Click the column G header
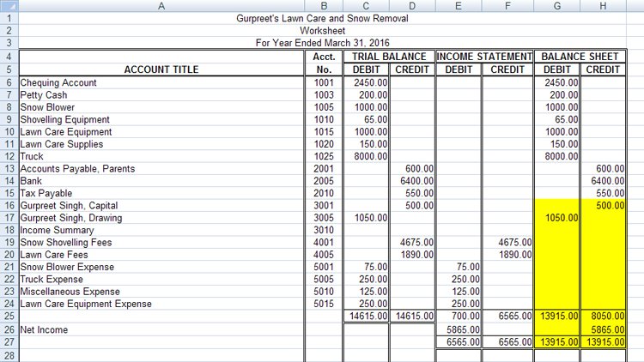The height and width of the screenshot is (362, 644). pos(557,6)
